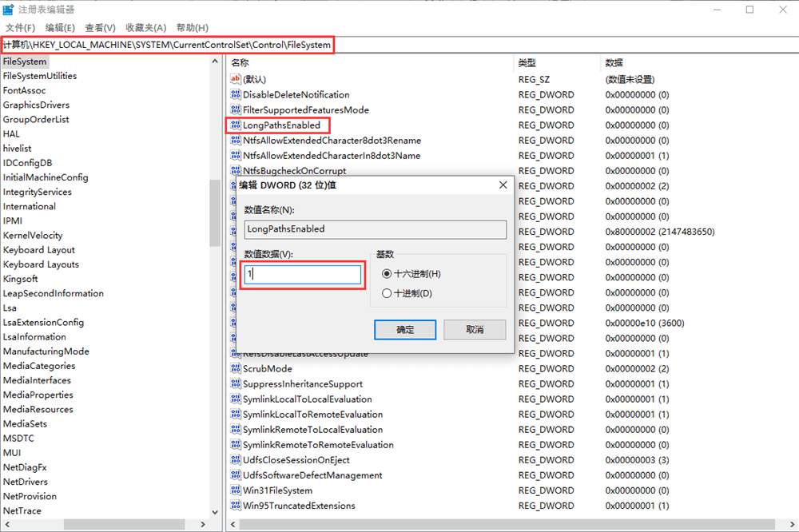Select the 十进制 (decimal) radio button

[x=387, y=293]
